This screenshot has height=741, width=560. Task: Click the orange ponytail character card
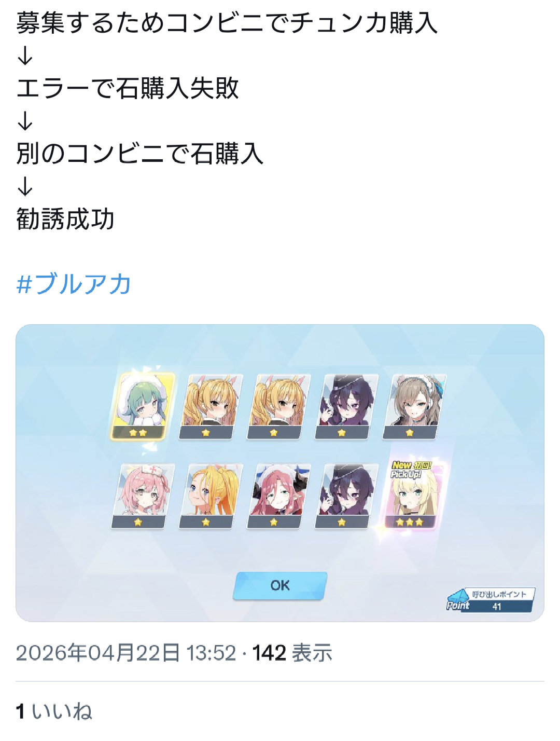(210, 497)
